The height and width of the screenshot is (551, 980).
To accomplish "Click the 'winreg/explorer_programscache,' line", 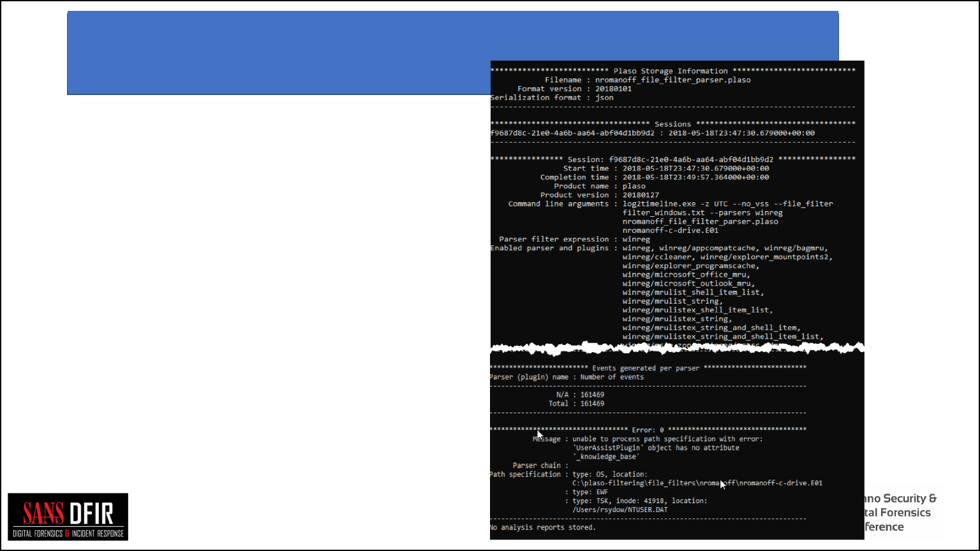I will 691,266.
